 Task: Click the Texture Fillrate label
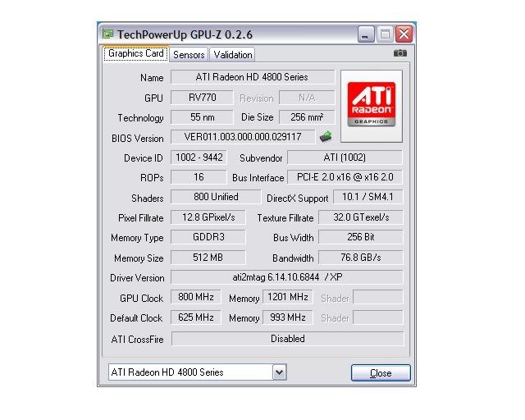pos(285,218)
